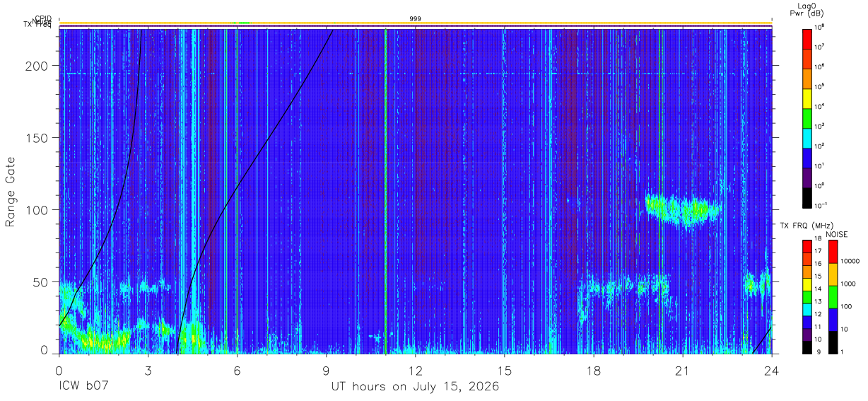868x401 pixels.
Task: Click the green segment of the NOISE colorbar
Action: point(833,296)
